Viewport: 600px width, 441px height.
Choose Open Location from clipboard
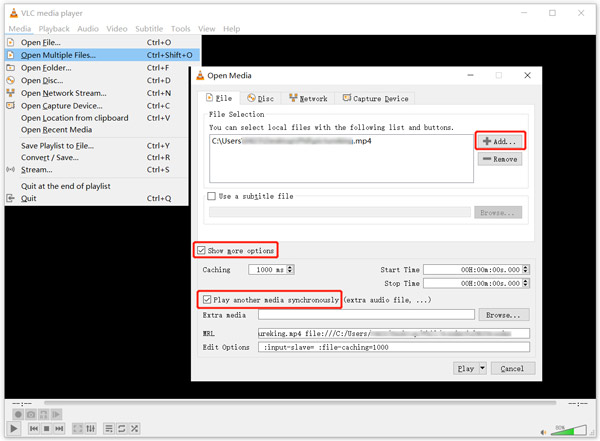[x=97, y=118]
